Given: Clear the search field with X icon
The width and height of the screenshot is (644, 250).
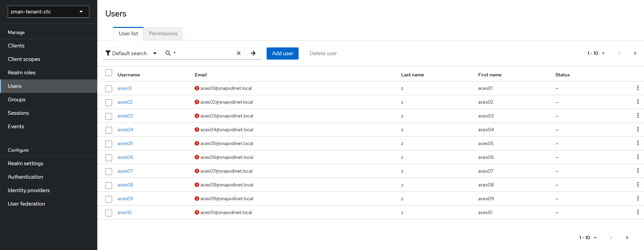Looking at the screenshot, I should (x=239, y=53).
